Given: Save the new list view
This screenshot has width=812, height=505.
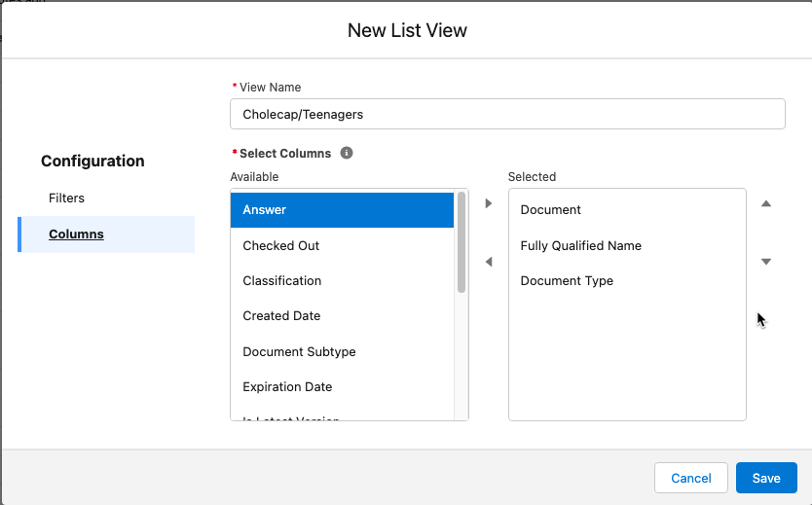Looking at the screenshot, I should coord(765,478).
